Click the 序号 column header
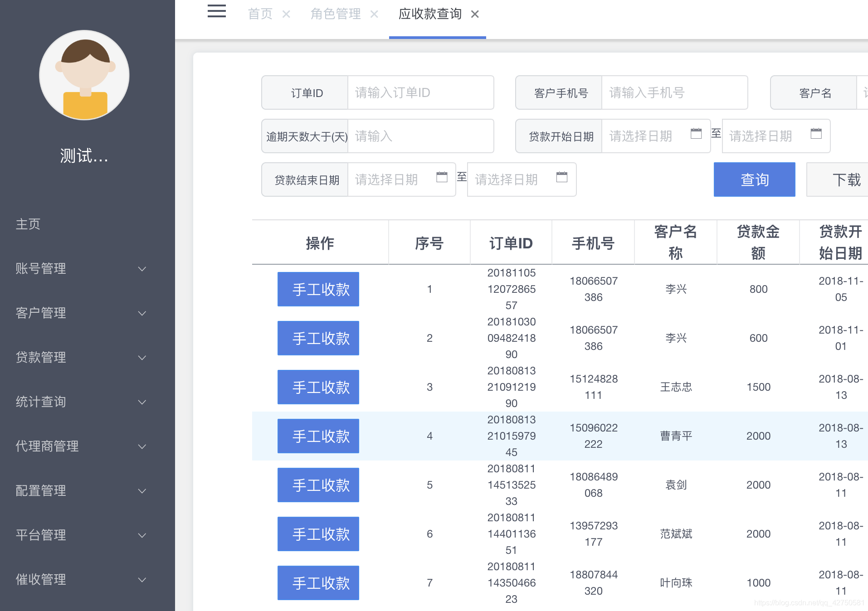This screenshot has height=611, width=868. coord(429,243)
